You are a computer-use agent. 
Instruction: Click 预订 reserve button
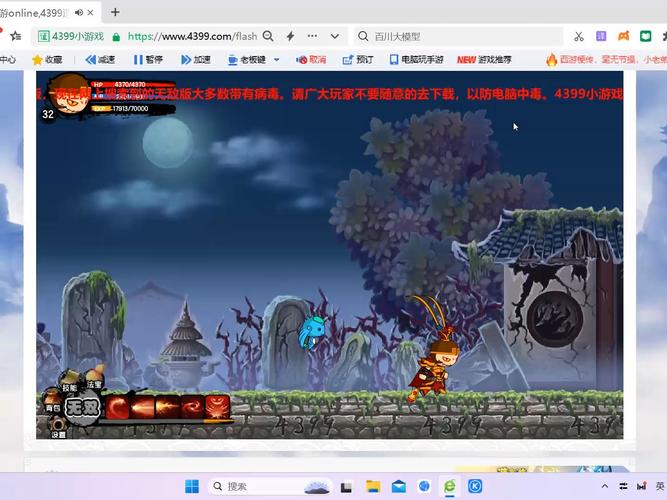pos(358,60)
